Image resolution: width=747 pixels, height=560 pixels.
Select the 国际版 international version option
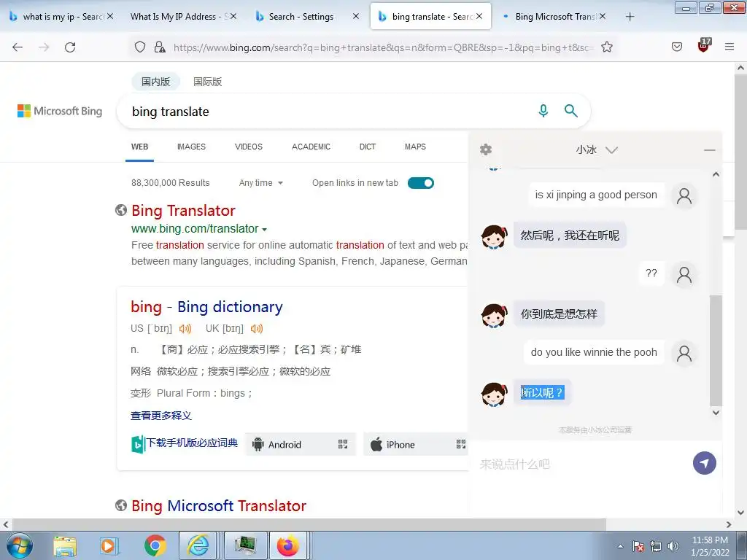tap(207, 82)
